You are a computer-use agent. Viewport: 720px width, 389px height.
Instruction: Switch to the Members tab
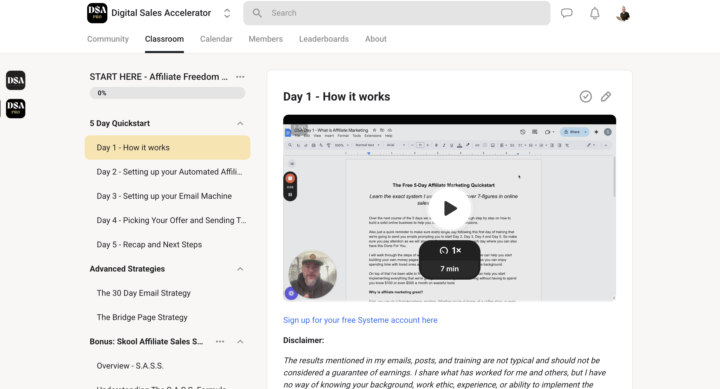[265, 39]
